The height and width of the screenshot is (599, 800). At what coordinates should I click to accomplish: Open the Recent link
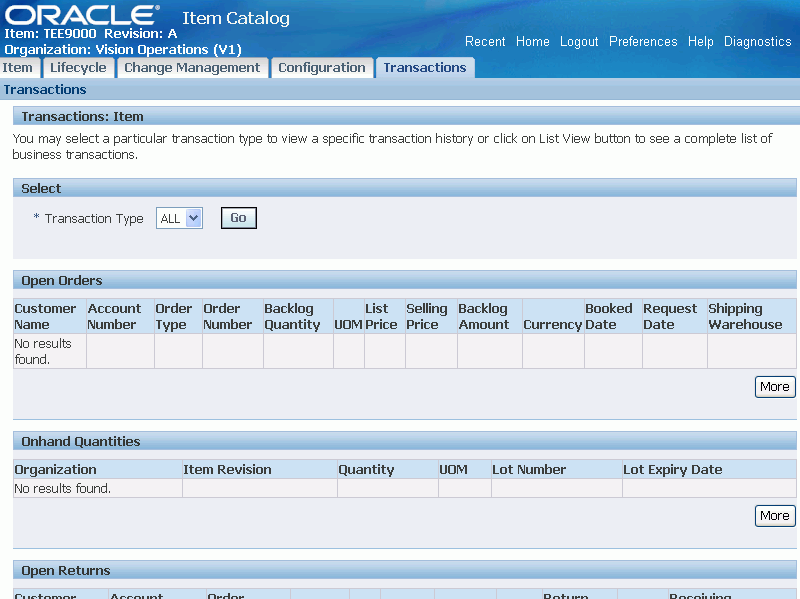(x=485, y=42)
